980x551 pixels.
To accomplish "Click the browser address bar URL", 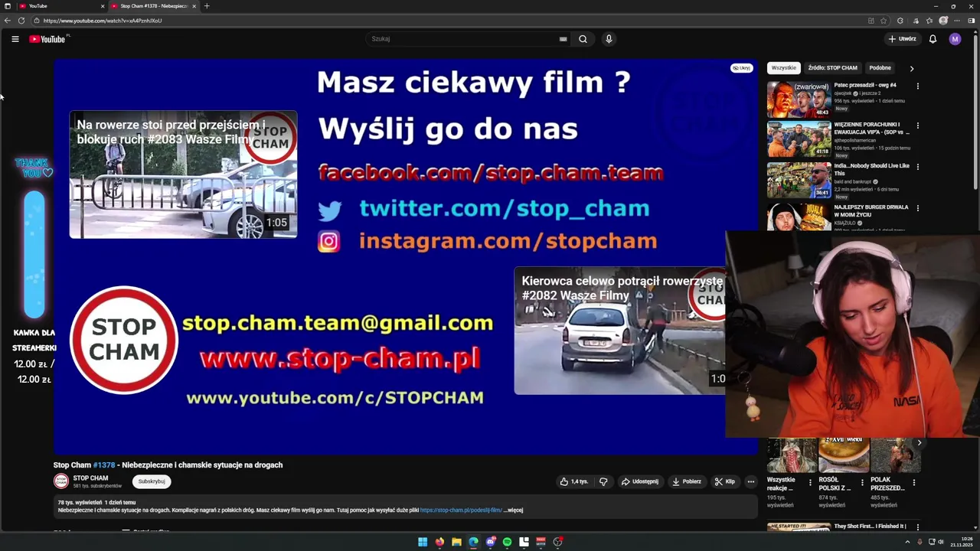I will click(103, 21).
